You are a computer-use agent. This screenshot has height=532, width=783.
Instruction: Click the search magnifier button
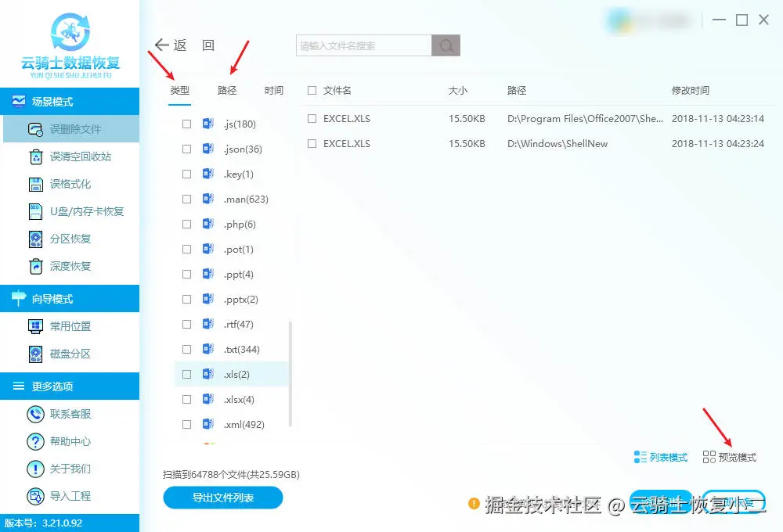(446, 45)
